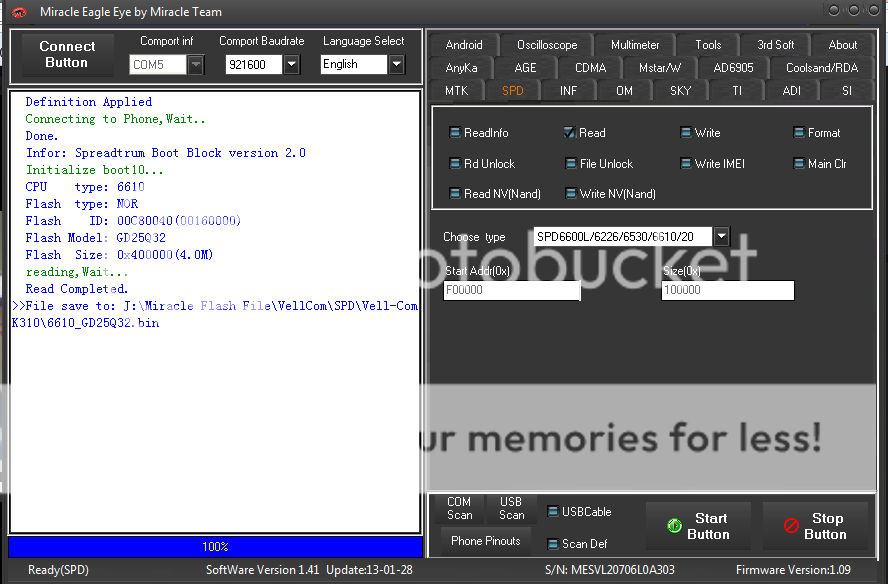Open the Coolsand/RDA tab

click(x=822, y=68)
